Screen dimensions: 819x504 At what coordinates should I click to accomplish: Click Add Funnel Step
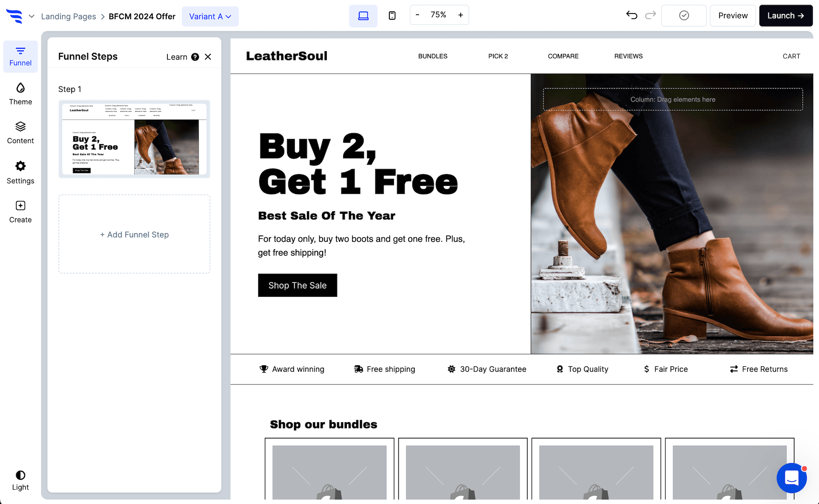(x=134, y=234)
